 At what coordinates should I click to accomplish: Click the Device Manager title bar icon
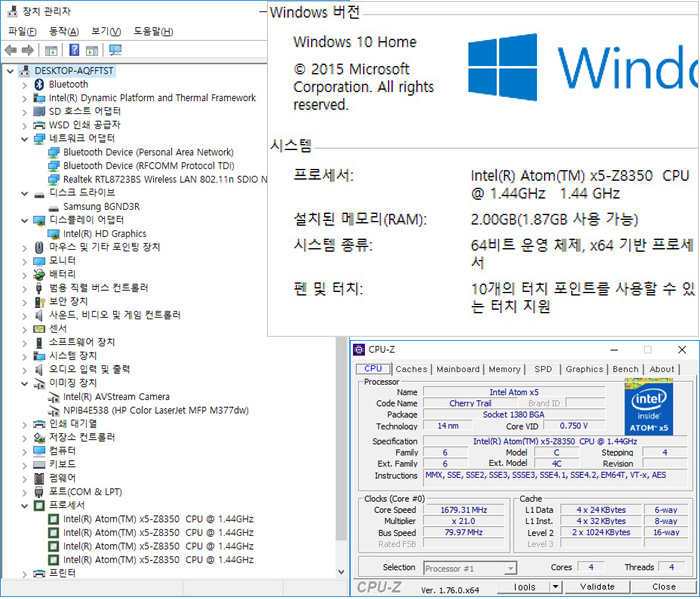point(12,11)
